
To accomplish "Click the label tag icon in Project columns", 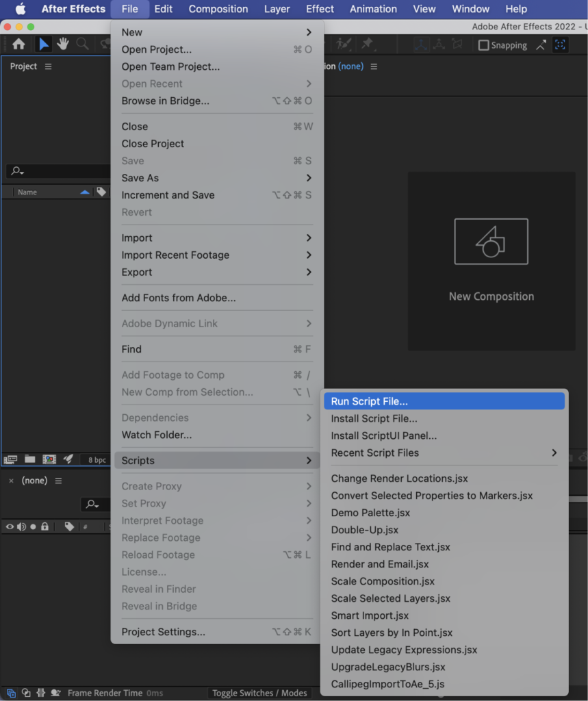I will [101, 192].
